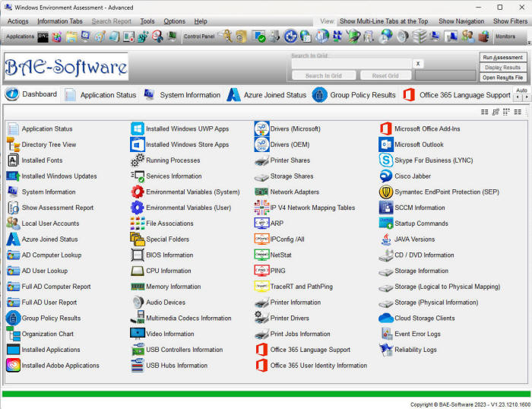Open Installed Adobe Applications icon
This screenshot has height=409, width=532.
tap(13, 365)
